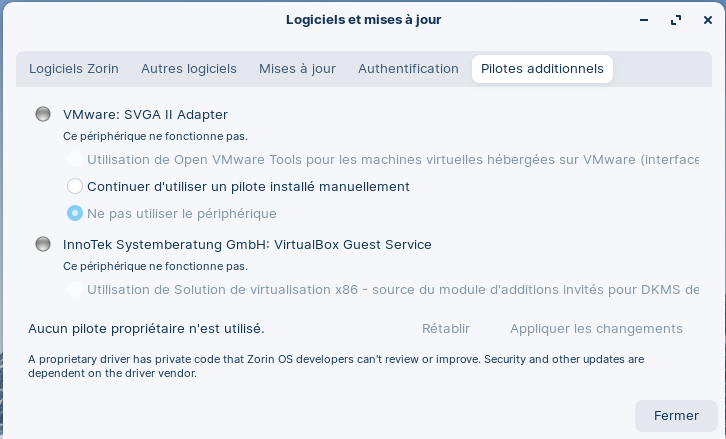
Task: Select Continuer d'utiliser un pilote installé manuellement
Action: pyautogui.click(x=75, y=186)
